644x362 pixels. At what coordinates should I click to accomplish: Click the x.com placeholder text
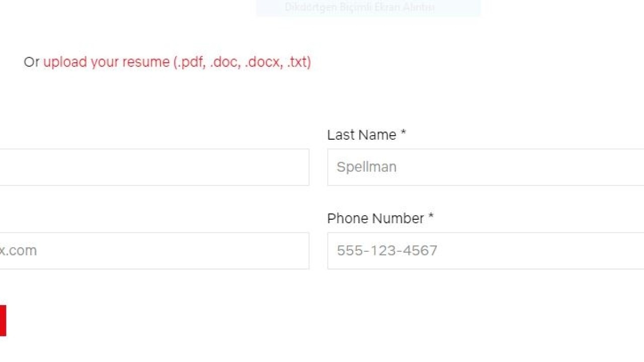(x=19, y=250)
